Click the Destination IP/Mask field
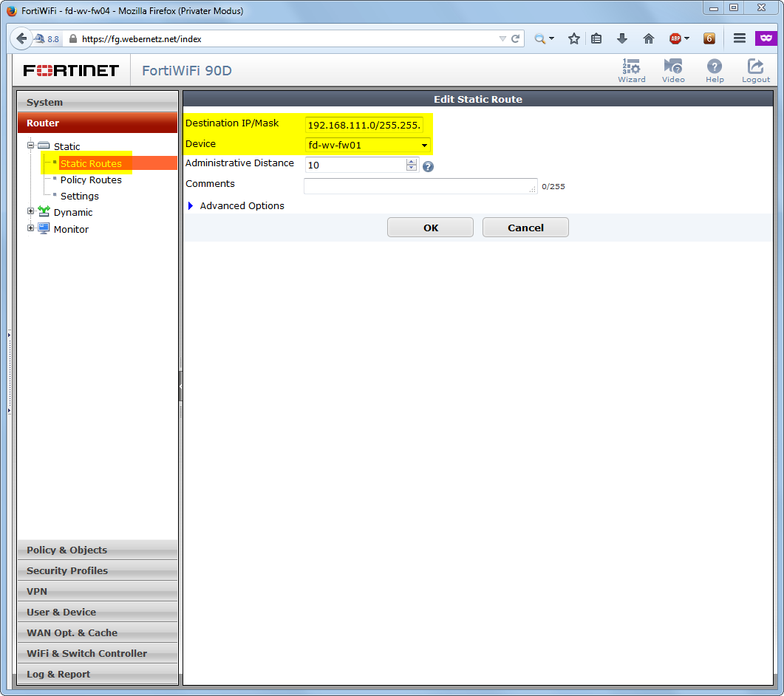Viewport: 784px width, 696px height. [x=364, y=125]
